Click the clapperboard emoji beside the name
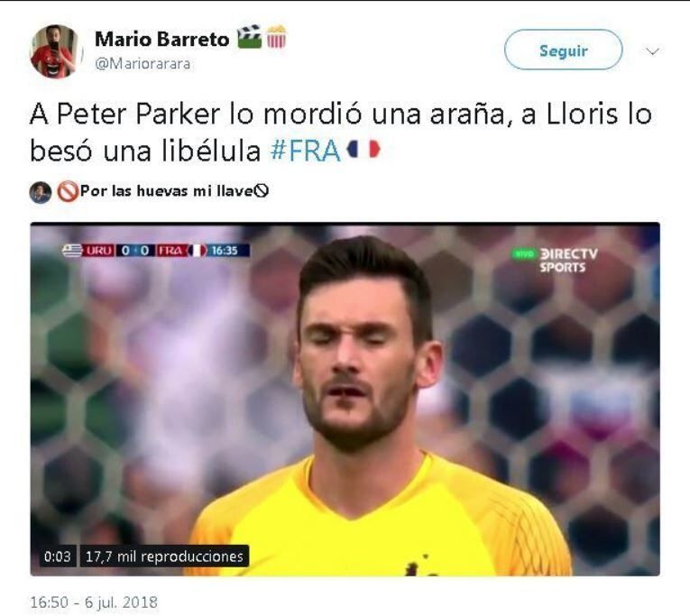Image resolution: width=690 pixels, height=616 pixels. pyautogui.click(x=249, y=37)
